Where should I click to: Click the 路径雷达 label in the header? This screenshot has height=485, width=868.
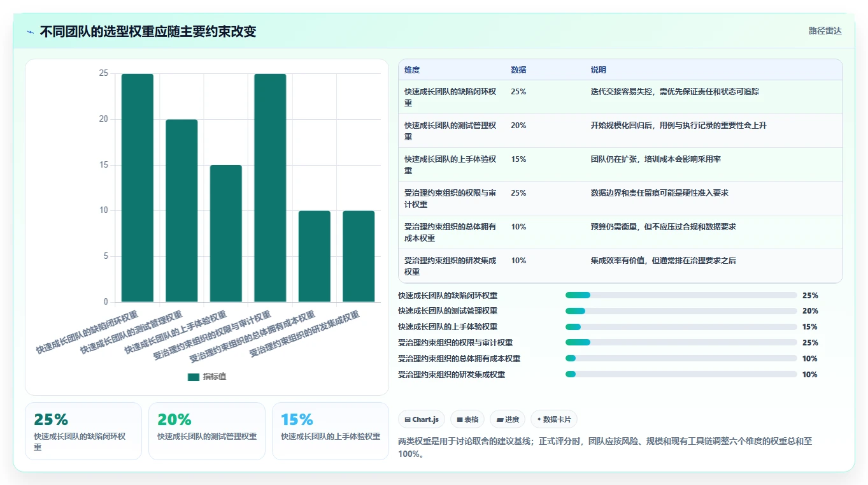825,31
